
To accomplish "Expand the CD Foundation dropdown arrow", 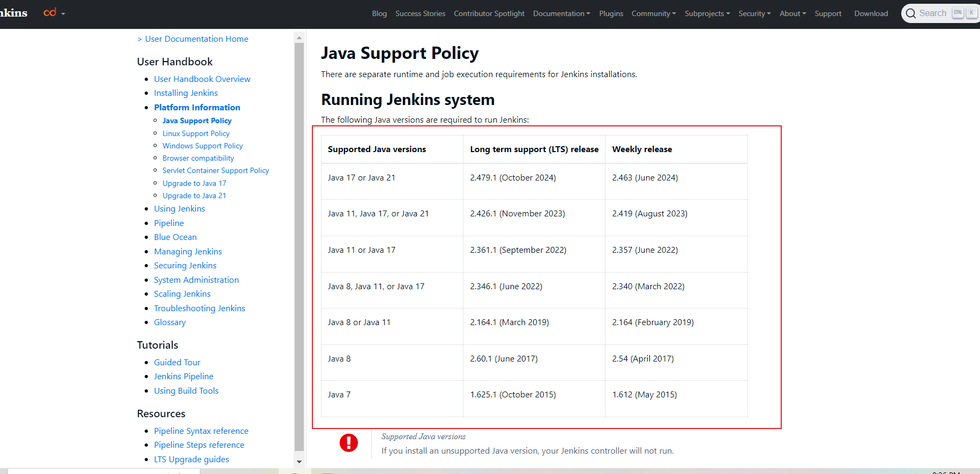I will pos(63,14).
